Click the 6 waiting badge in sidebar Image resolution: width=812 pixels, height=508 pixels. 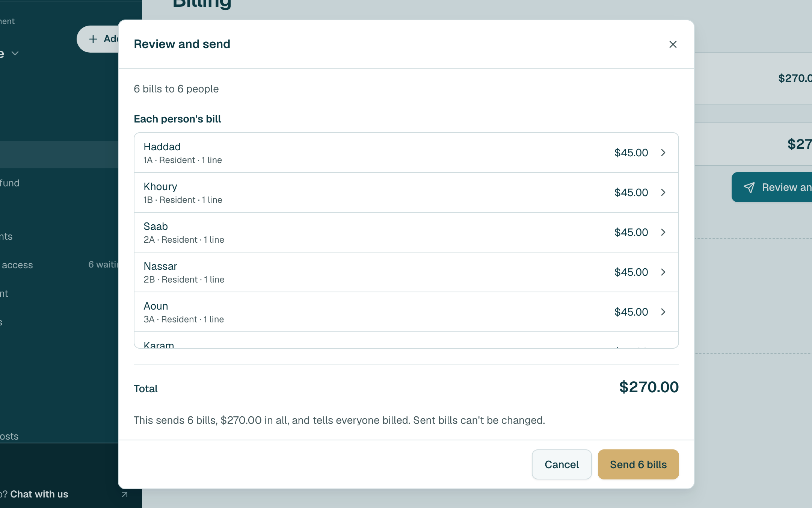tap(103, 265)
